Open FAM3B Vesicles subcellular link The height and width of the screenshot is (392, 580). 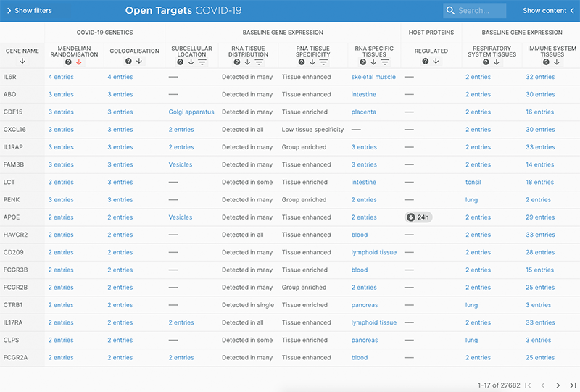tap(180, 164)
